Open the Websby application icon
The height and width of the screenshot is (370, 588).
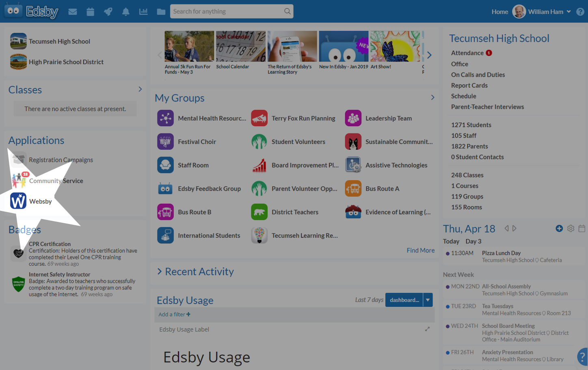pos(18,201)
